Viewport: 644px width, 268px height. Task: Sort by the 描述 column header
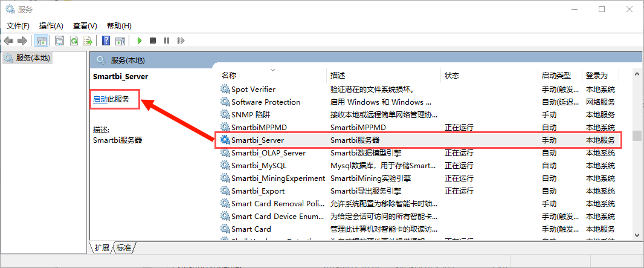point(338,76)
